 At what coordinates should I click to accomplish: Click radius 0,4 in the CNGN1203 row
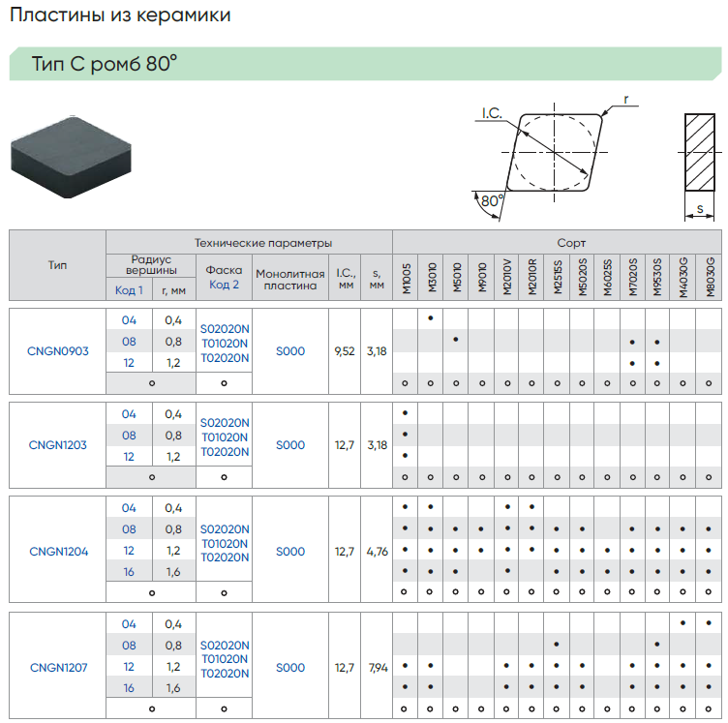(173, 414)
